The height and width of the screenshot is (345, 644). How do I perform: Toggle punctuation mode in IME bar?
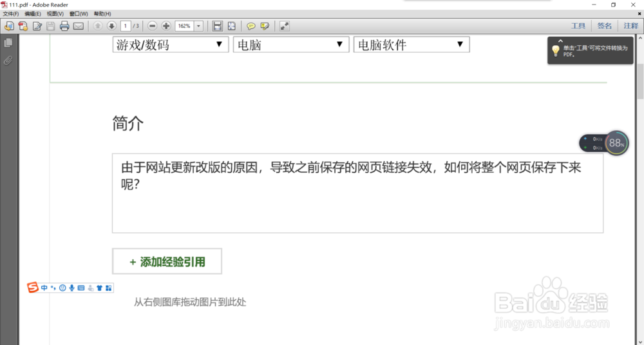point(53,288)
